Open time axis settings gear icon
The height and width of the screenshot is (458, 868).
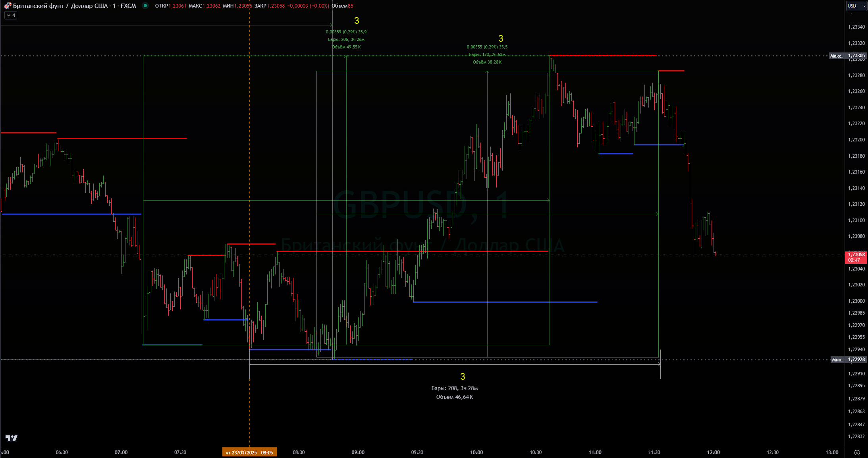[x=857, y=452]
